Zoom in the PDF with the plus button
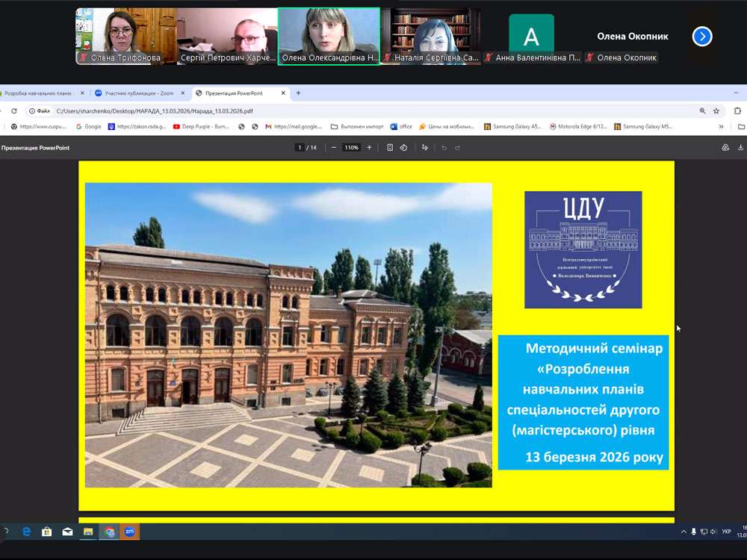 pos(369,148)
